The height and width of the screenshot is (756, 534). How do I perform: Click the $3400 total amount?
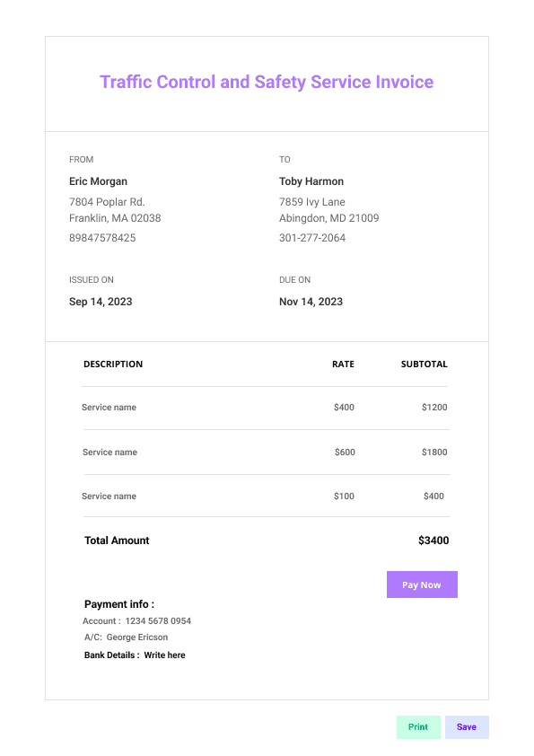[x=433, y=541]
